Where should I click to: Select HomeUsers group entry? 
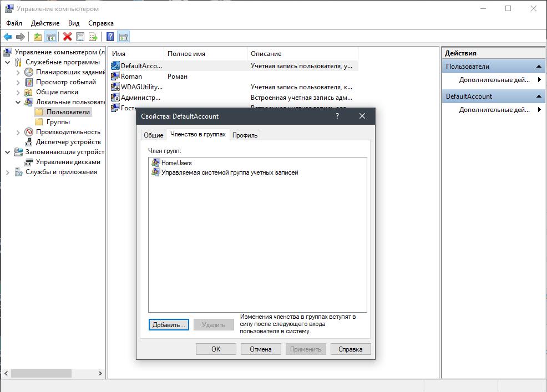coord(176,163)
